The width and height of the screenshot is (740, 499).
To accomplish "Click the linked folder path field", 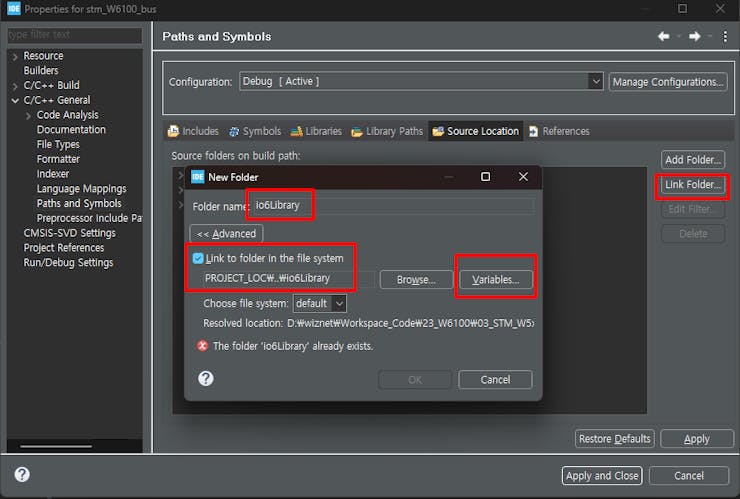I will (x=289, y=279).
